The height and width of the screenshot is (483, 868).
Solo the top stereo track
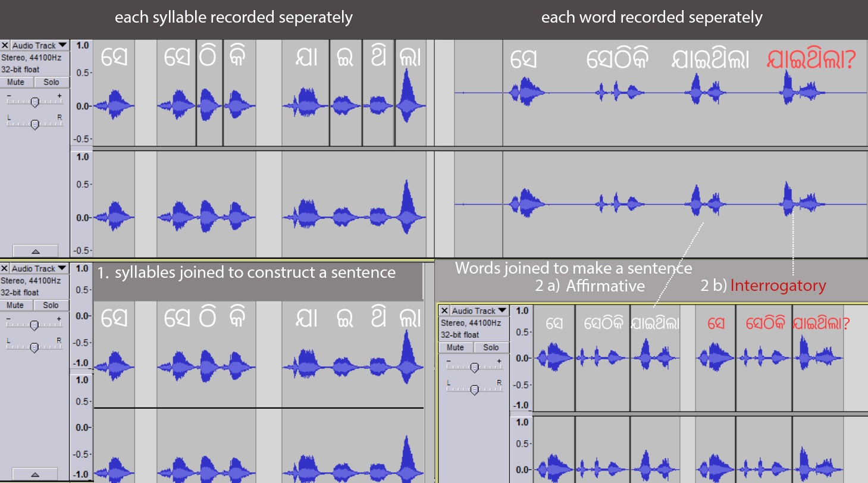click(x=51, y=81)
